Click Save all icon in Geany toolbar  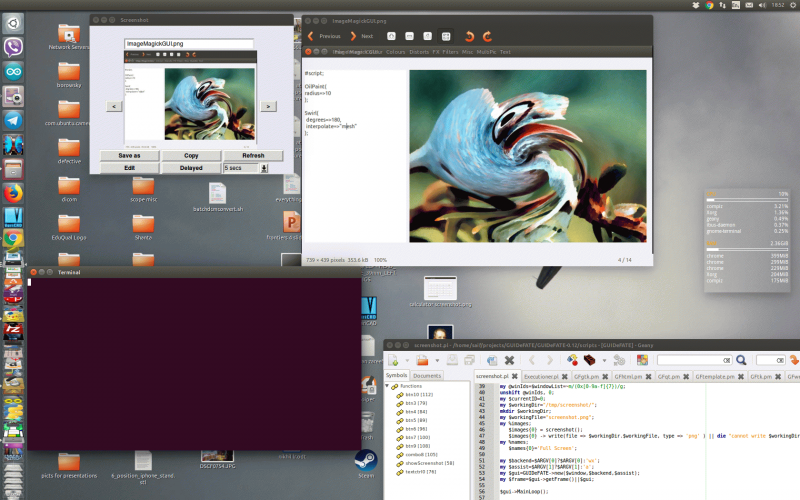pos(469,360)
